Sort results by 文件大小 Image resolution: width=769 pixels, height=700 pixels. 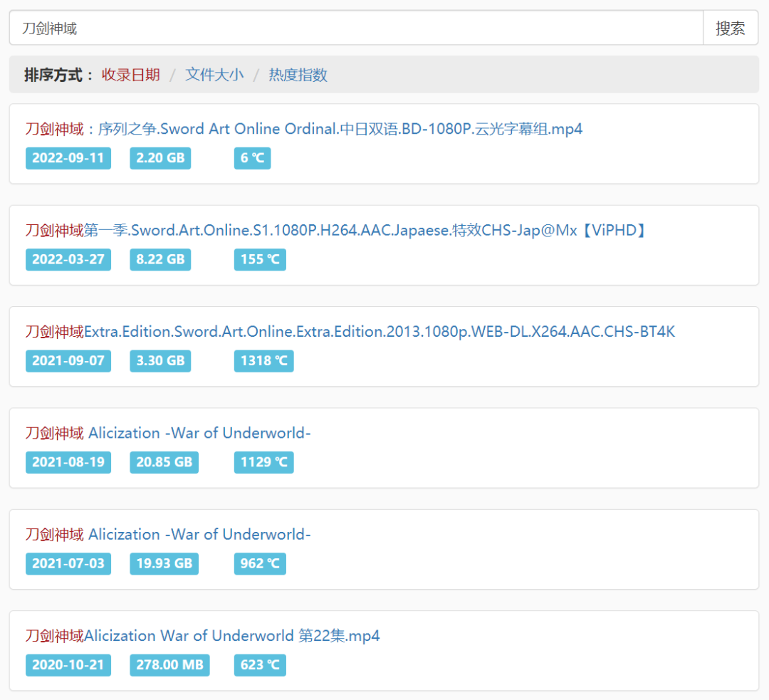click(x=214, y=75)
